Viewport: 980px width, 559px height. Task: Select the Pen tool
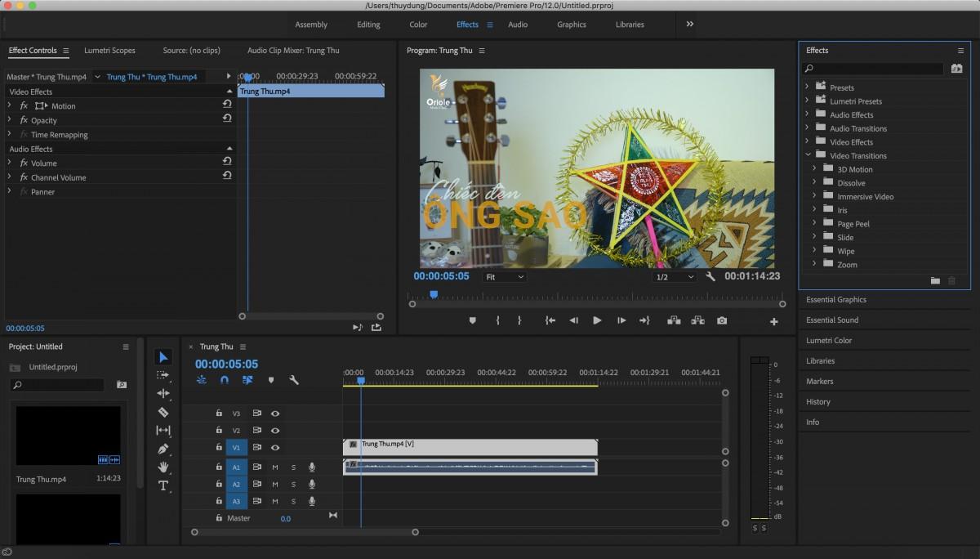click(163, 449)
